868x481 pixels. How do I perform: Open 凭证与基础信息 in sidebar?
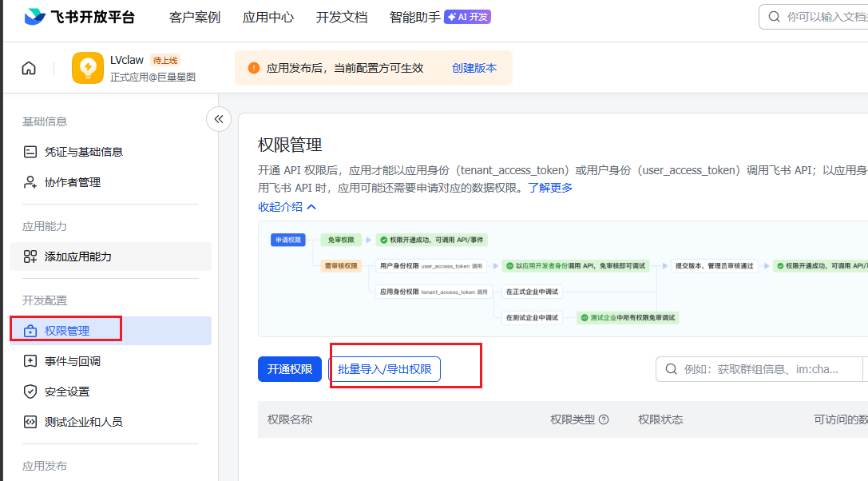[83, 152]
